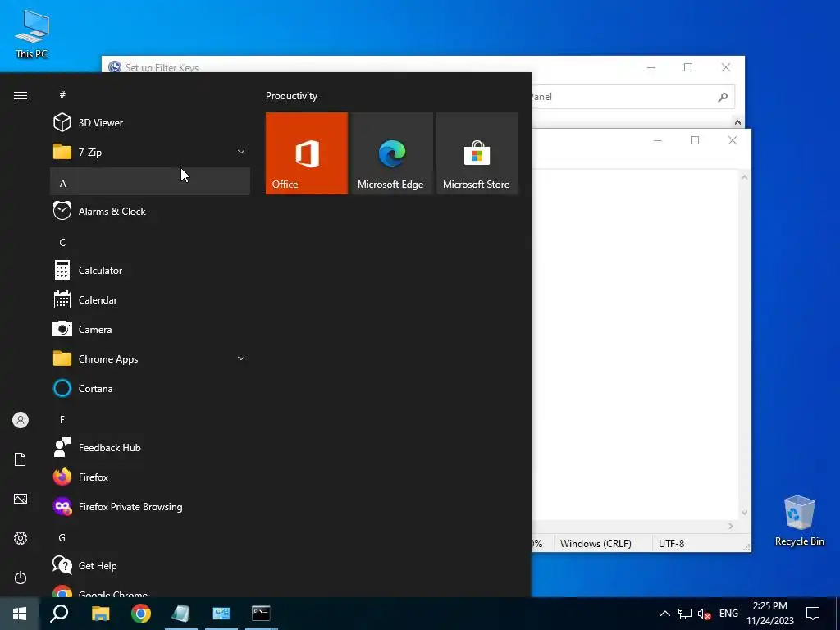Open the Microsoft Edge tile
Screen dimensions: 840x630
[x=391, y=153]
